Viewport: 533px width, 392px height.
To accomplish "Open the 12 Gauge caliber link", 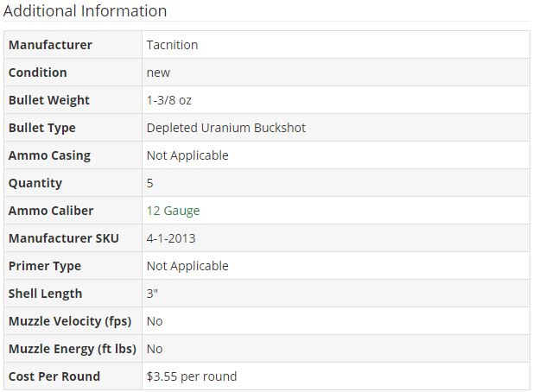I will point(173,211).
